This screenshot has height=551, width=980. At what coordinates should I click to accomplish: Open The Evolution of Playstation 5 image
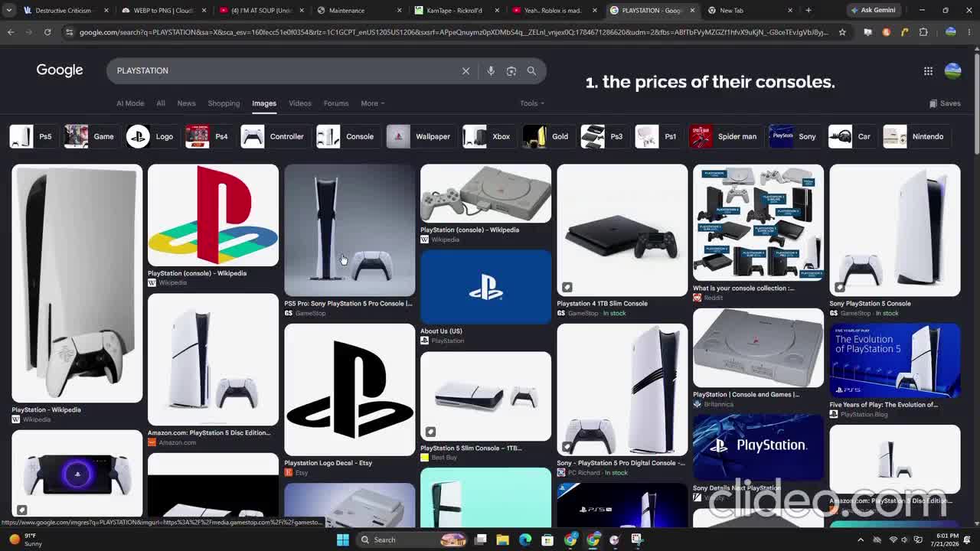pyautogui.click(x=894, y=360)
